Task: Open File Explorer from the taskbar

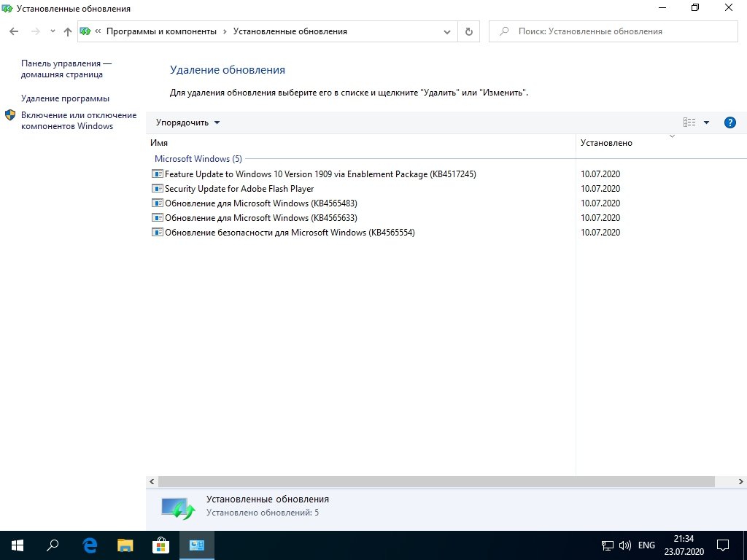Action: (x=125, y=545)
